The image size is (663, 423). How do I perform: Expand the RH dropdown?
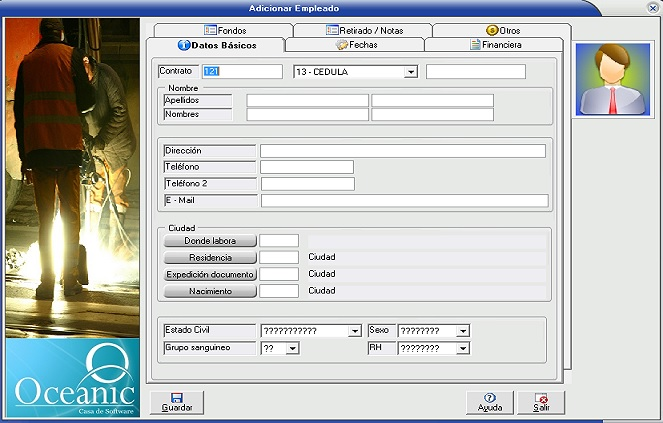462,348
